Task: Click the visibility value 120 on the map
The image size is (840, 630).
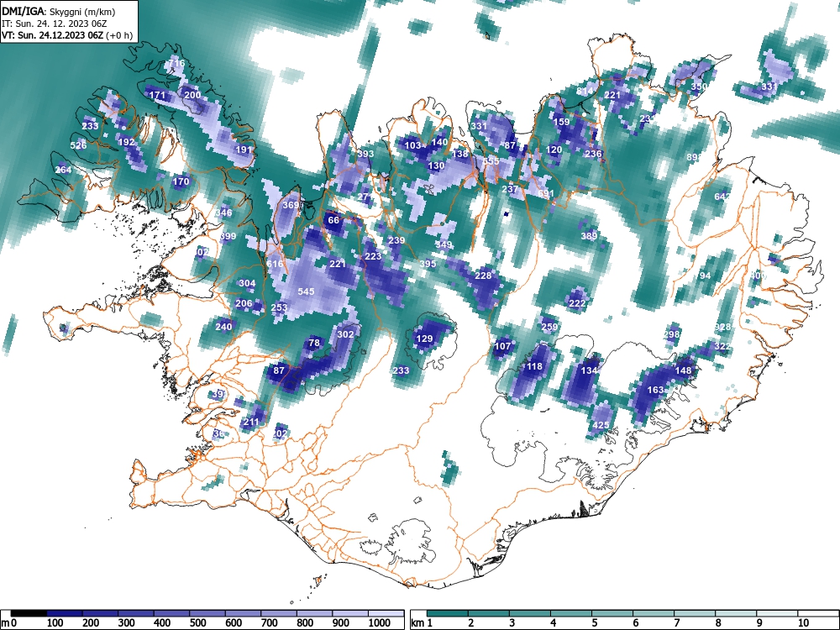Action: point(554,150)
